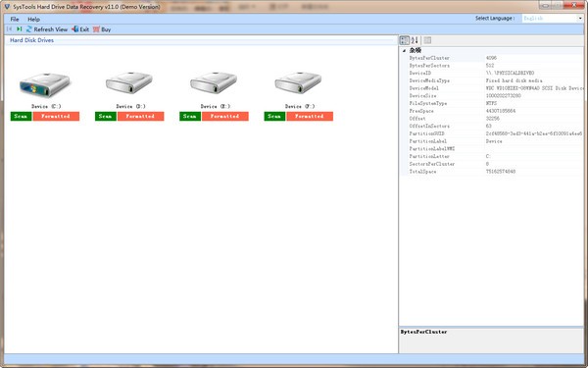Run Formatted scan on Device (C:)
Viewport: 588px width, 368px height.
click(x=56, y=117)
